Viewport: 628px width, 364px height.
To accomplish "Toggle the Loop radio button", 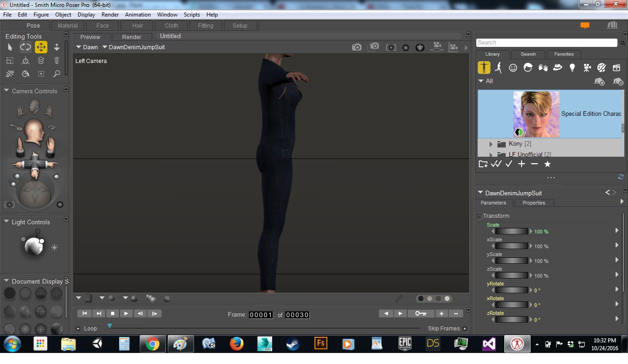I will tap(78, 329).
